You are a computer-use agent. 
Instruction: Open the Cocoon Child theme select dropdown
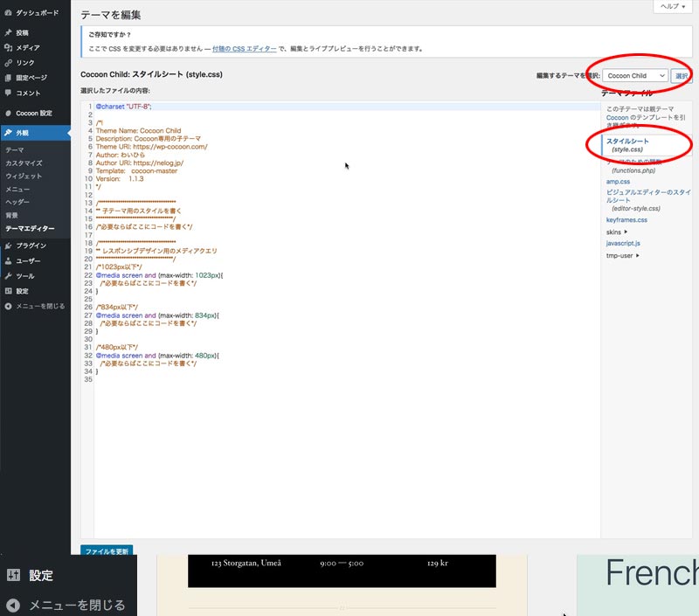click(635, 76)
